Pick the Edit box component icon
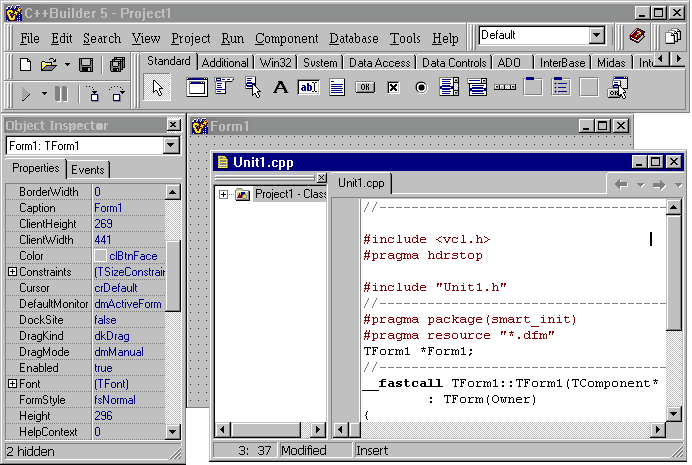 [308, 87]
